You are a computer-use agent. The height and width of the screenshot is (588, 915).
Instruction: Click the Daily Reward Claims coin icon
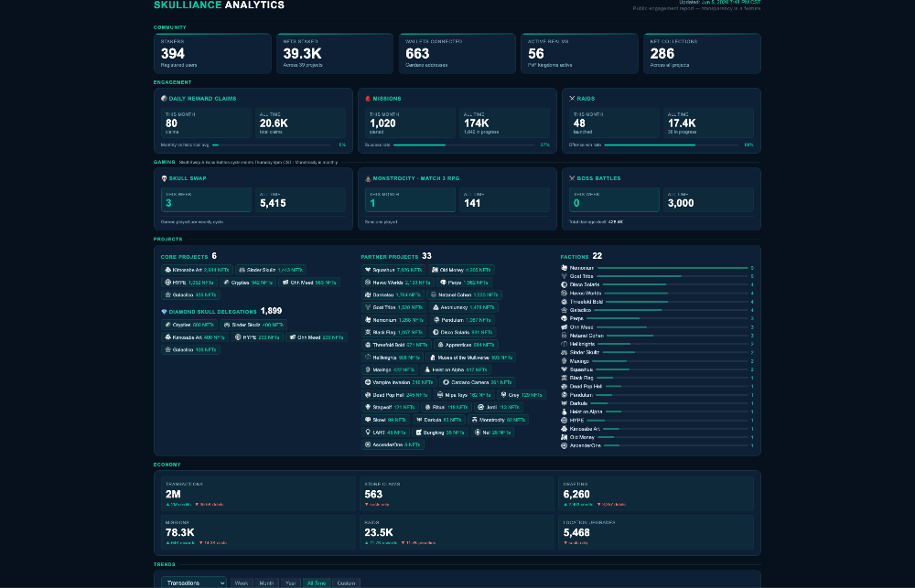pos(164,99)
